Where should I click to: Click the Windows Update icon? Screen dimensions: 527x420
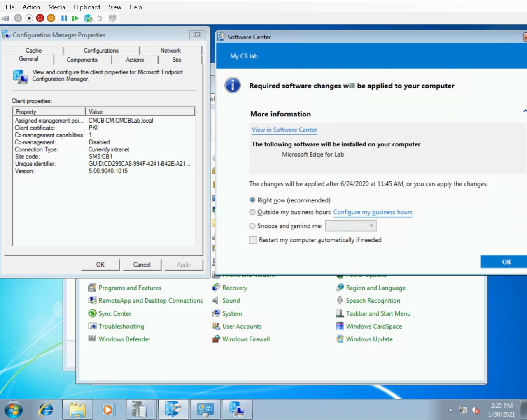pos(340,339)
